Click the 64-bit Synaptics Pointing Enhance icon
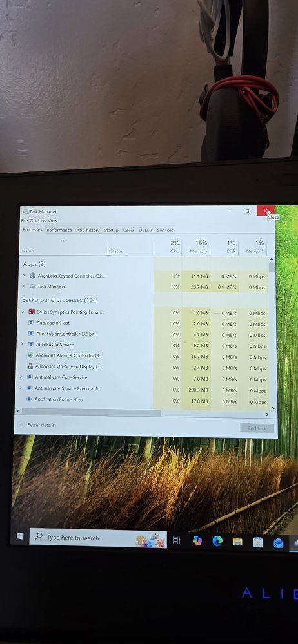298x644 pixels. (x=31, y=312)
